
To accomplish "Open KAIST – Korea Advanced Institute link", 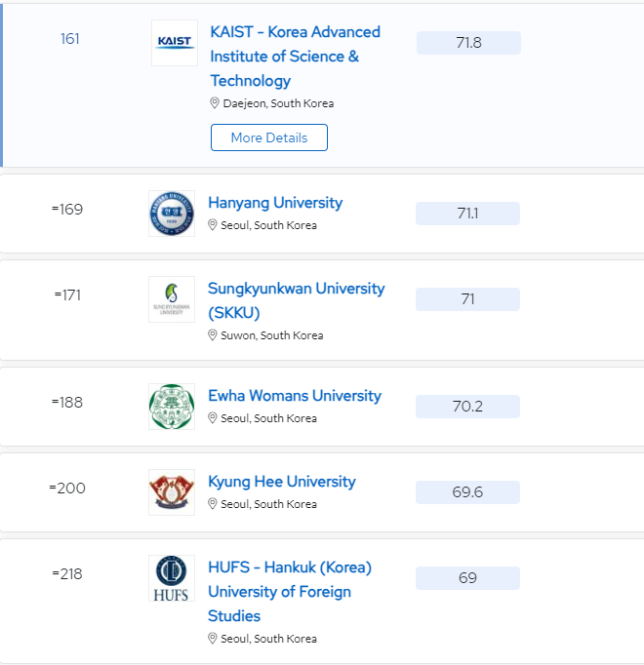I will (x=295, y=56).
